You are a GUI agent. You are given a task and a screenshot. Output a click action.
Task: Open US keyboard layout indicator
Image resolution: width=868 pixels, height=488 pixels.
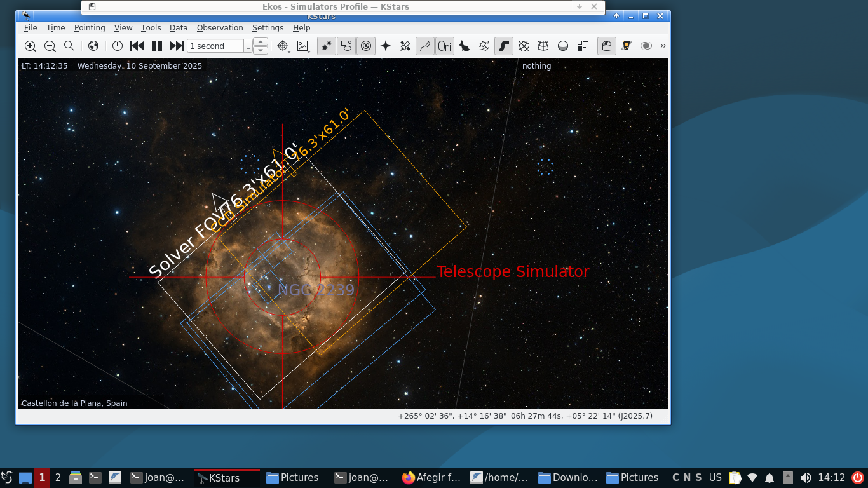(715, 478)
